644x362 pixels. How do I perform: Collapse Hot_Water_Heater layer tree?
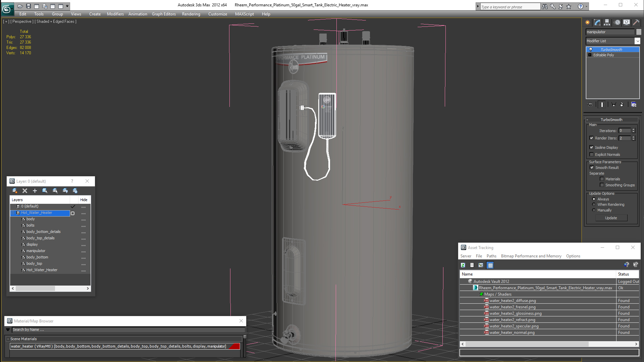(x=13, y=213)
